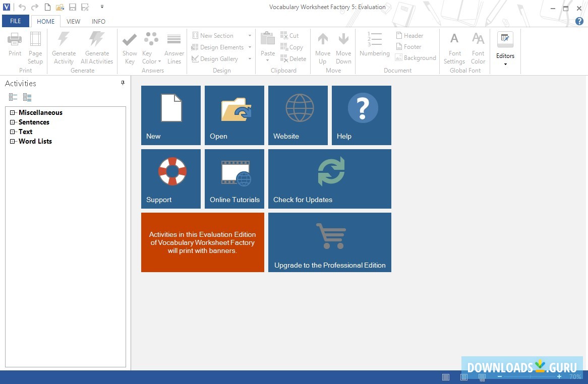Click the Paste clipboard icon
The height and width of the screenshot is (384, 588).
click(x=267, y=39)
